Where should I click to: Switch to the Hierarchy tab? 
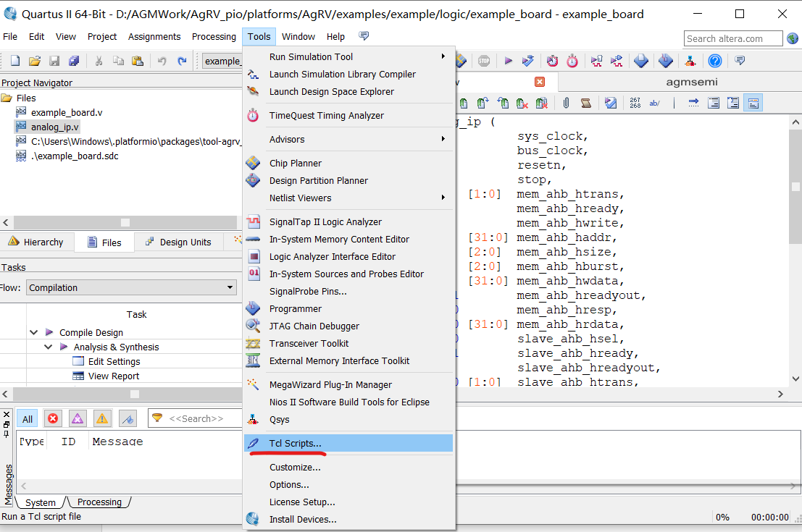pos(36,242)
